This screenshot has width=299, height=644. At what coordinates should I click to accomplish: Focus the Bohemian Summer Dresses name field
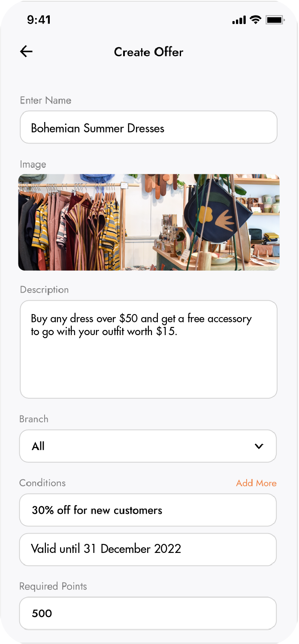[x=148, y=128]
